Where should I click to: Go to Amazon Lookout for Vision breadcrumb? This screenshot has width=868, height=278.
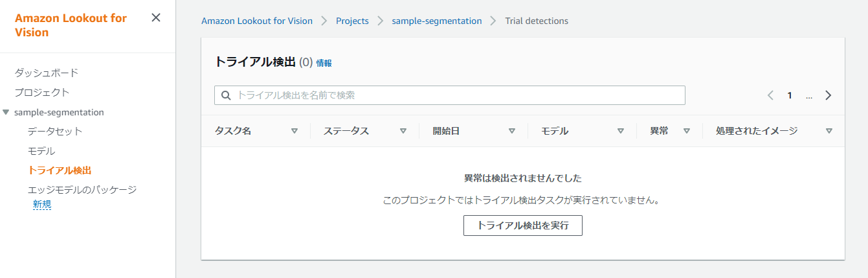coord(257,21)
